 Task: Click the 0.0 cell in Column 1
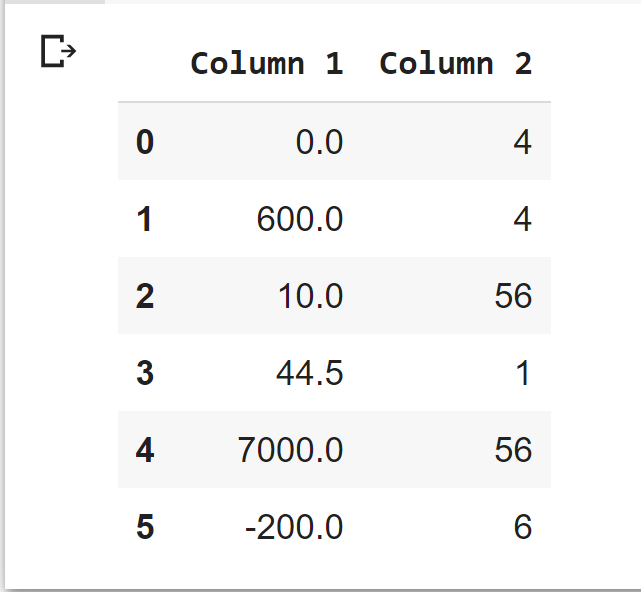(x=319, y=142)
